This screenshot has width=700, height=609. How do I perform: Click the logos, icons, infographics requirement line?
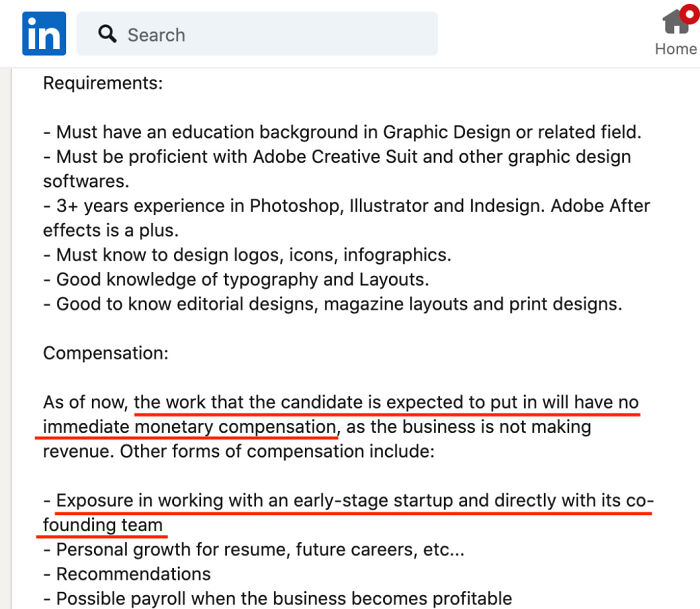247,255
